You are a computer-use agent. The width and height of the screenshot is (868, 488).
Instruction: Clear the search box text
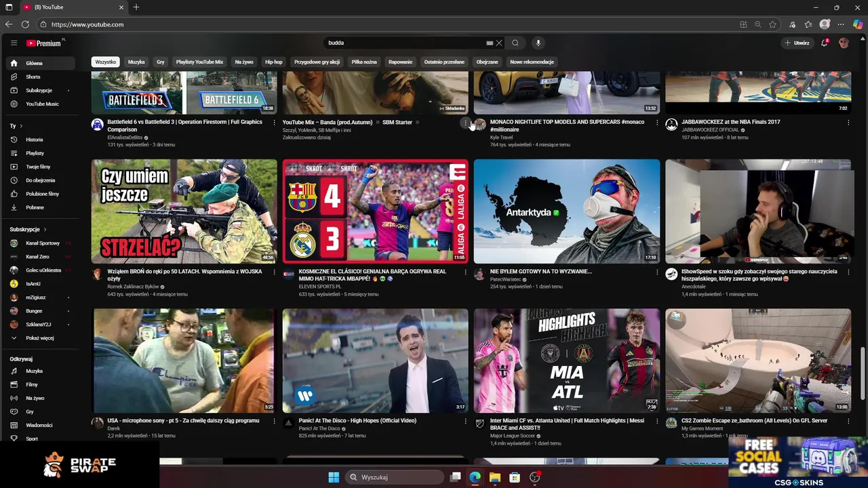[499, 43]
